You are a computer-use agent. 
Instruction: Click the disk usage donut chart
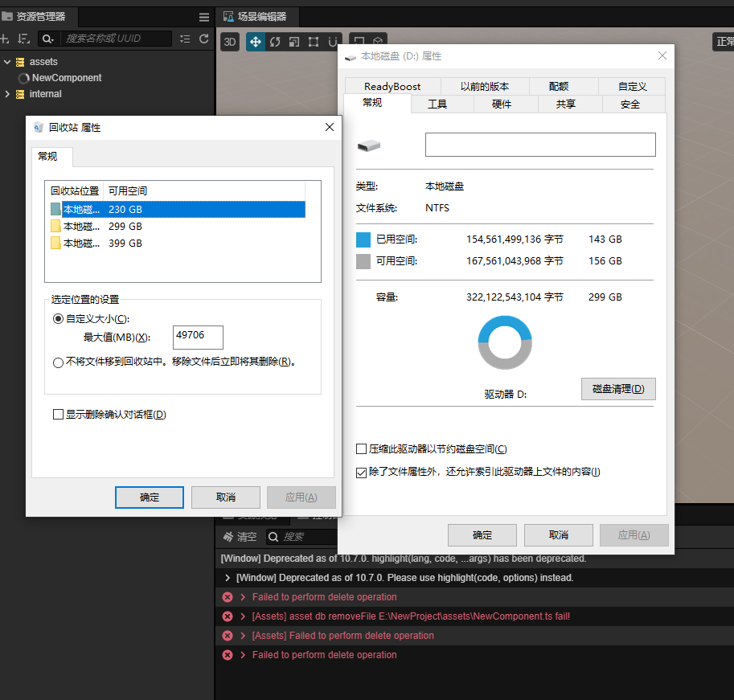(505, 342)
